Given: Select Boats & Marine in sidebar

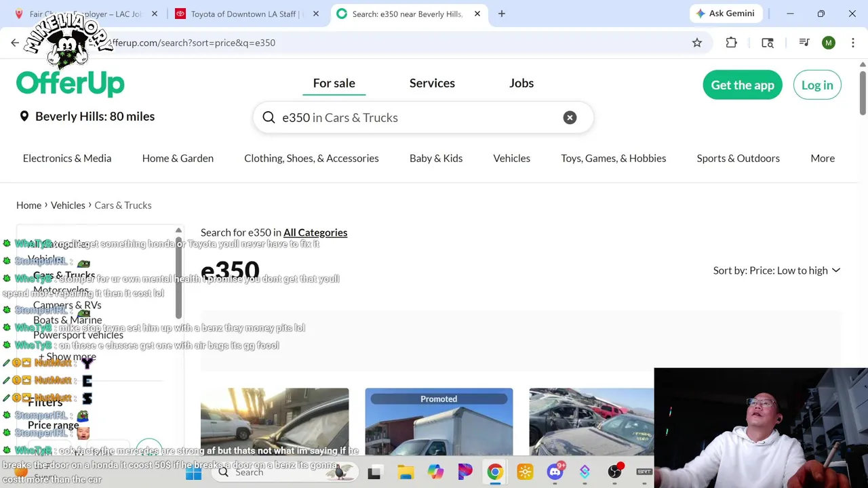Looking at the screenshot, I should pos(67,320).
